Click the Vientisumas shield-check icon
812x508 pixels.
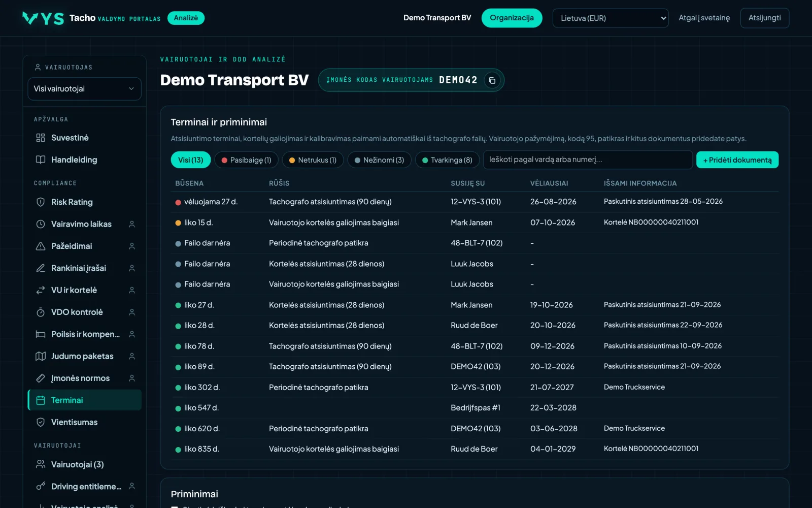[x=41, y=422]
